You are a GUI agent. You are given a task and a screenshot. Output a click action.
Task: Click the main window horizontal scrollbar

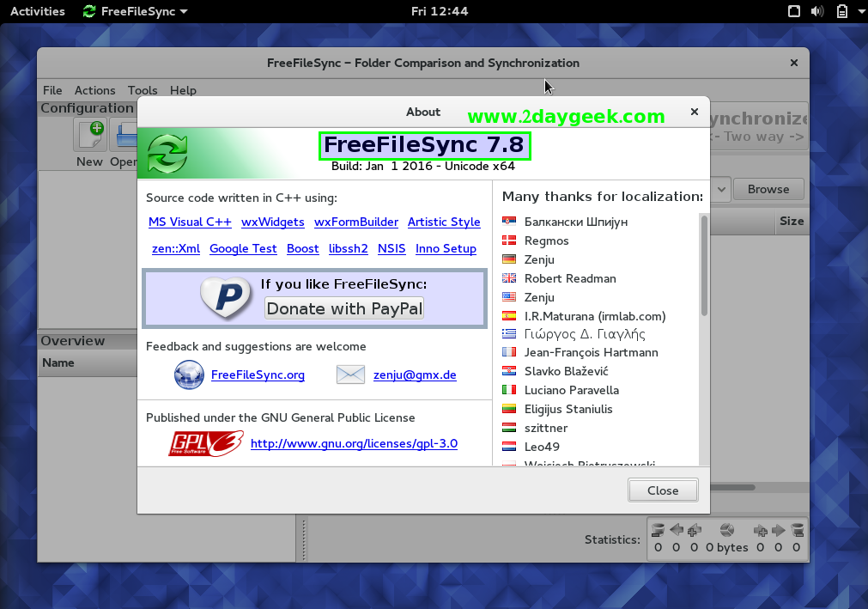point(731,487)
